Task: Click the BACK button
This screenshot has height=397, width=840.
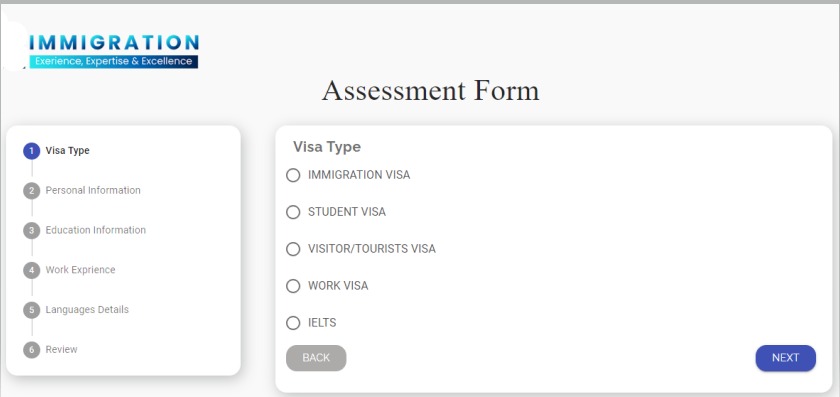Action: (316, 358)
